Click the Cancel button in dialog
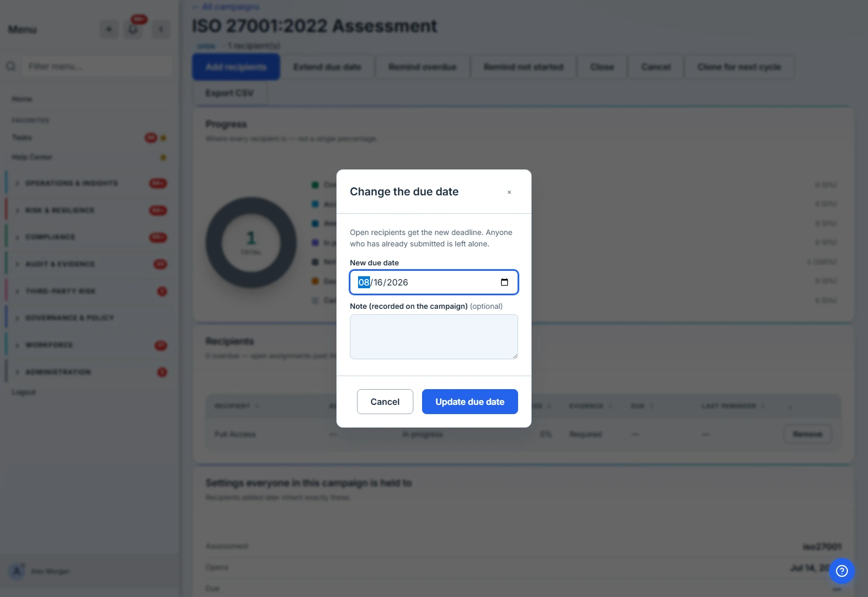This screenshot has width=868, height=597. point(385,402)
